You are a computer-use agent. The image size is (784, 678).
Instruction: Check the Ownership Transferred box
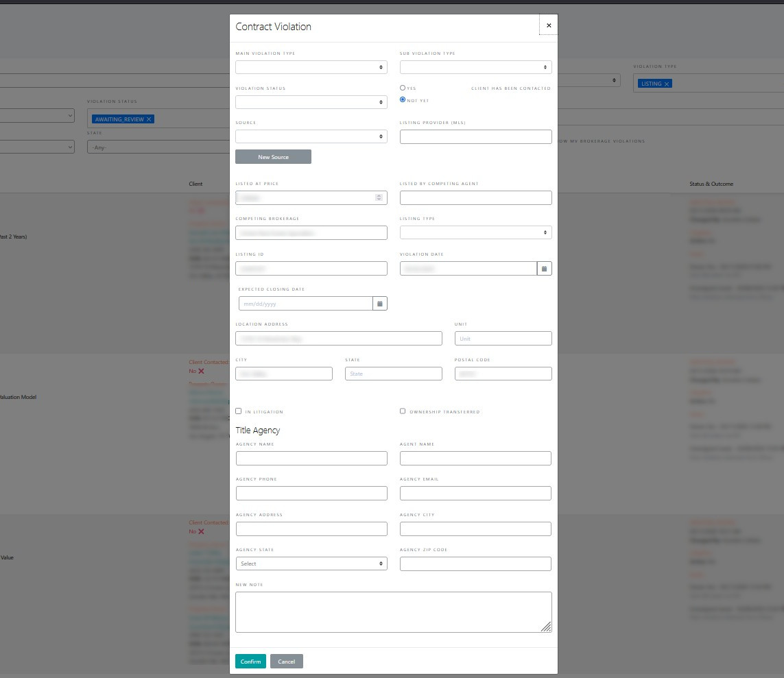pos(403,411)
